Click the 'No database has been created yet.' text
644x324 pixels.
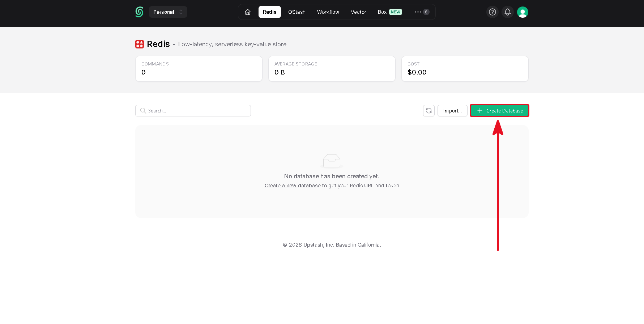(332, 176)
